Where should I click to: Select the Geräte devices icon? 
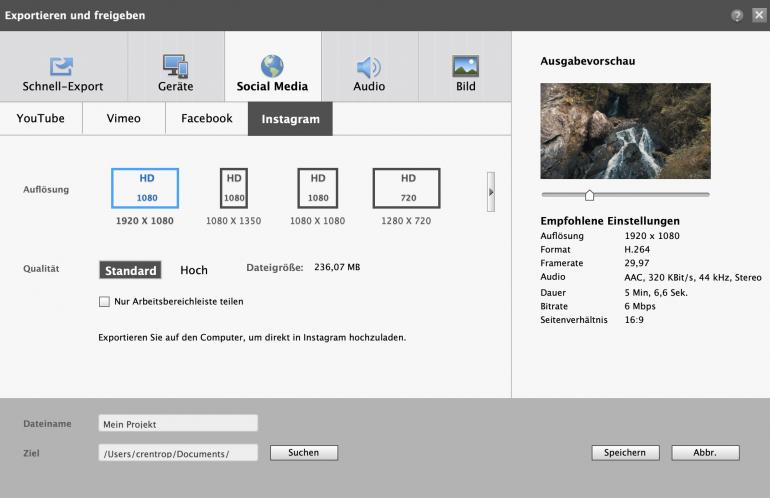175,66
